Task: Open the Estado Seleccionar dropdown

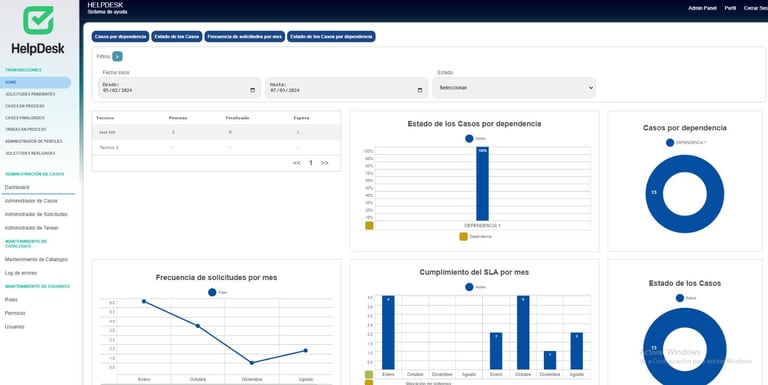Action: tap(514, 88)
